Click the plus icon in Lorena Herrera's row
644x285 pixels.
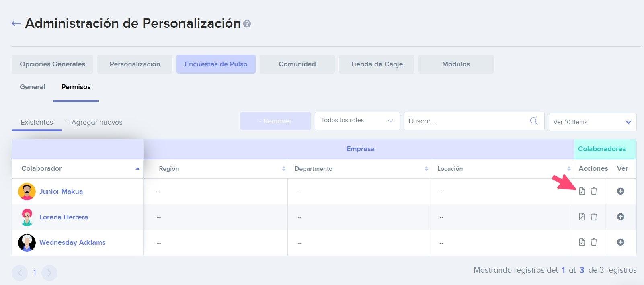click(621, 217)
